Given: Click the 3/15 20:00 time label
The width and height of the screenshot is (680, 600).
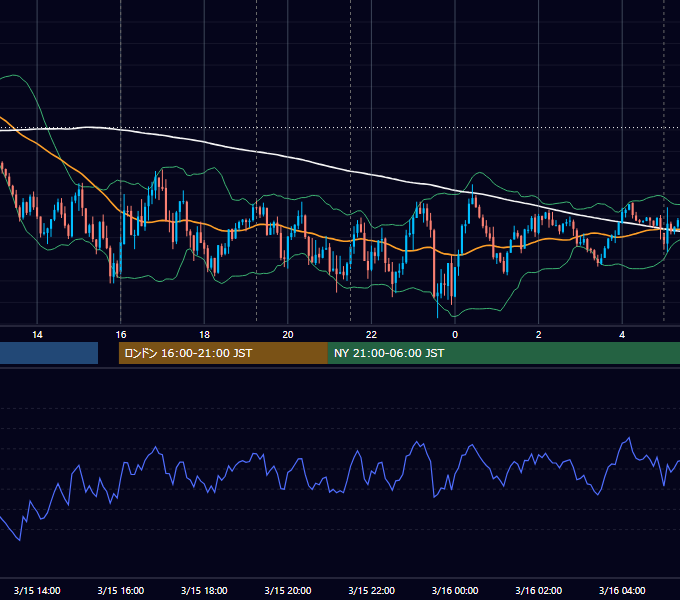Looking at the screenshot, I should (x=288, y=590).
